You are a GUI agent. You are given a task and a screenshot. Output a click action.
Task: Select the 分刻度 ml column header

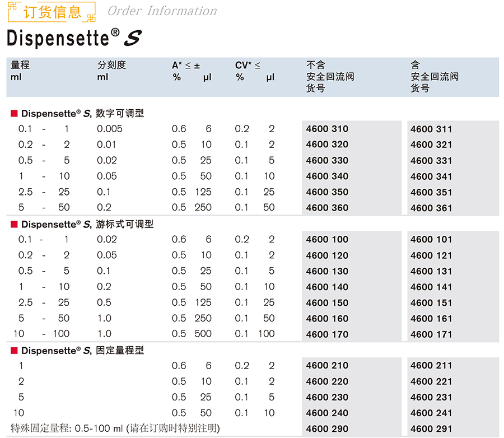(111, 71)
